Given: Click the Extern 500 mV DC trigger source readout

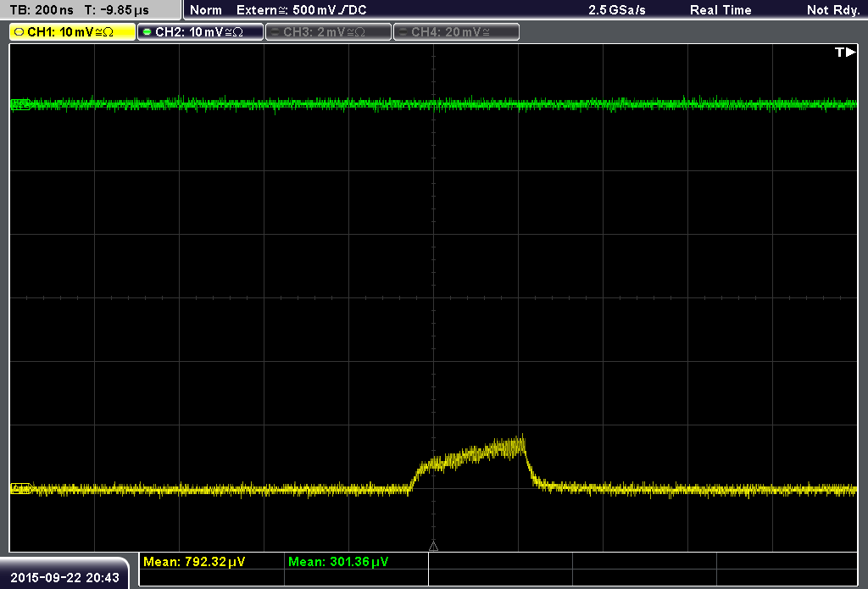Looking at the screenshot, I should tap(301, 10).
